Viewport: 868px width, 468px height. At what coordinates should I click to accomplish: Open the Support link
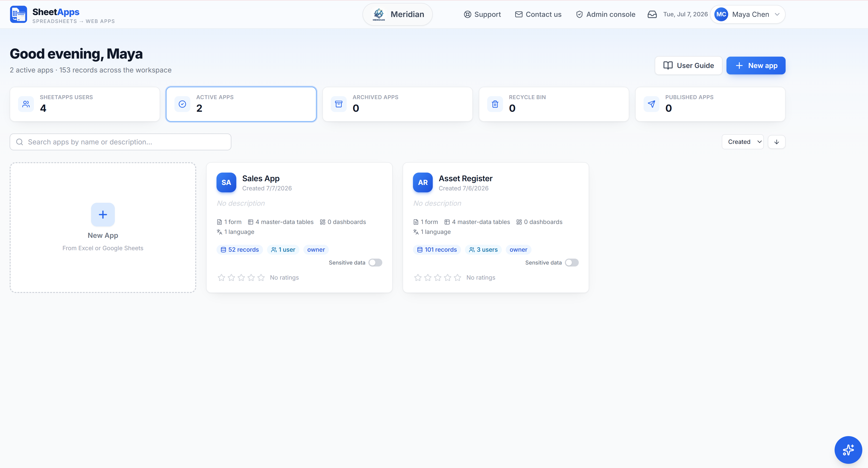pyautogui.click(x=482, y=14)
